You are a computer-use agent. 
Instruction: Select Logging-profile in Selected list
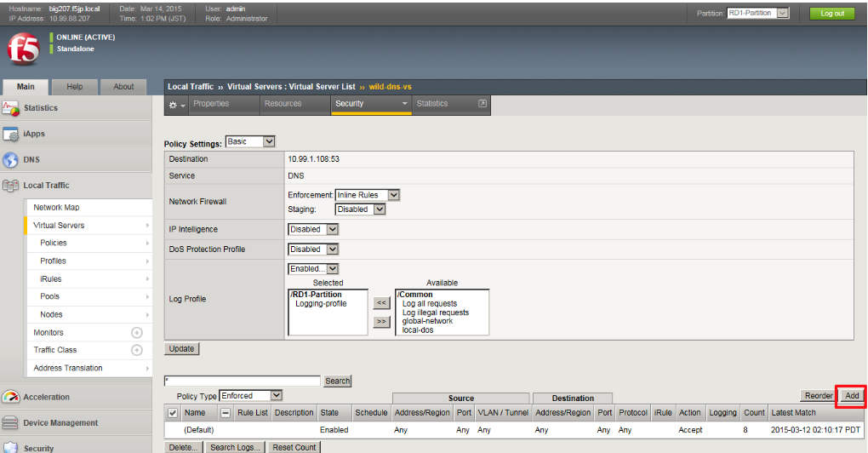[x=321, y=303]
